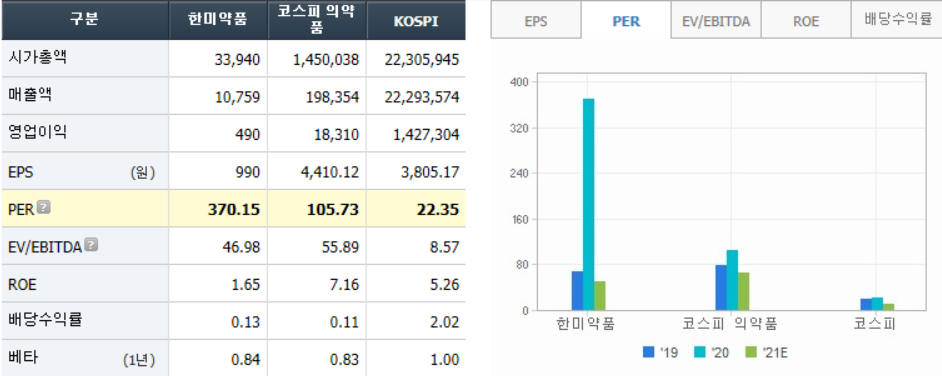
Task: Select the ROE row label
Action: point(22,284)
